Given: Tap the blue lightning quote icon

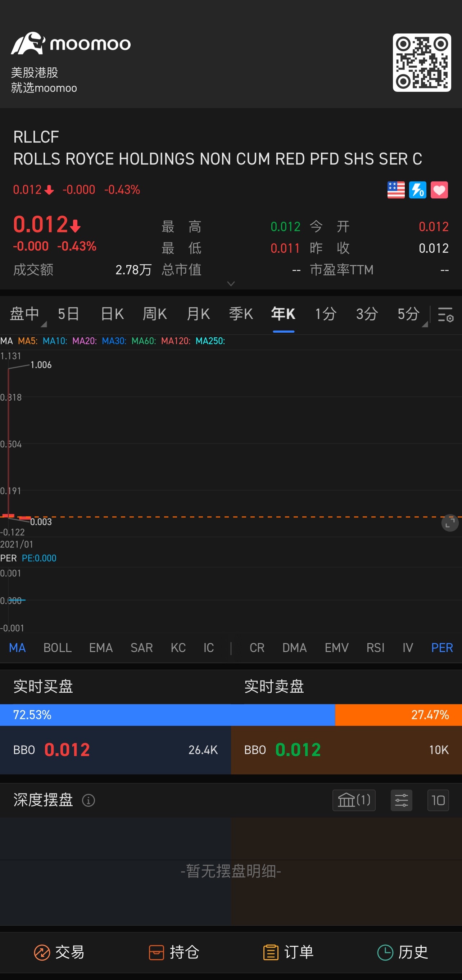Looking at the screenshot, I should [417, 190].
